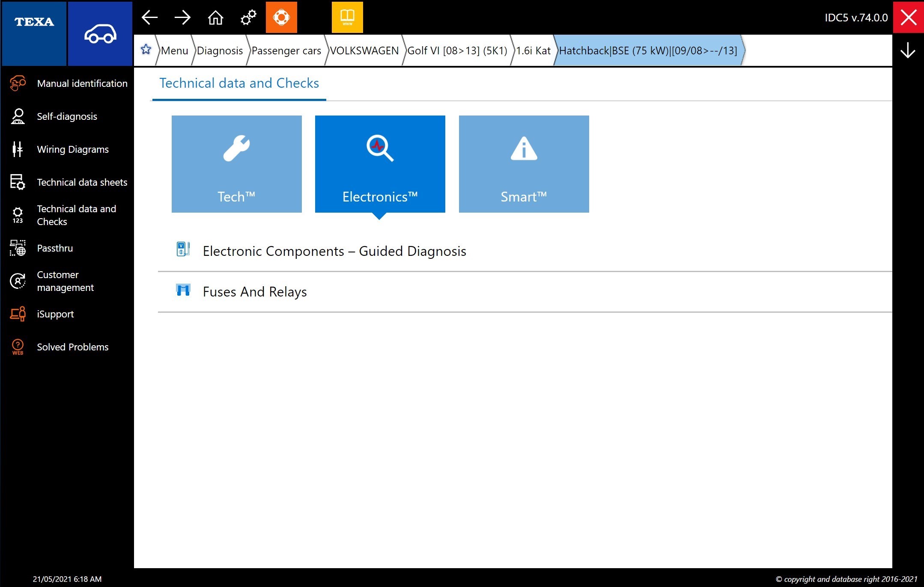Open settings gears icon

coord(248,18)
